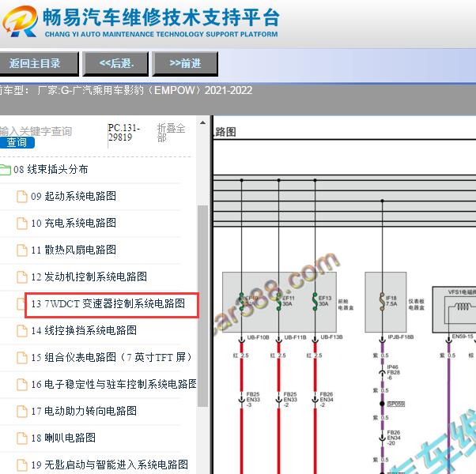Click document icon beside 10 充电系统电路图

[22, 224]
